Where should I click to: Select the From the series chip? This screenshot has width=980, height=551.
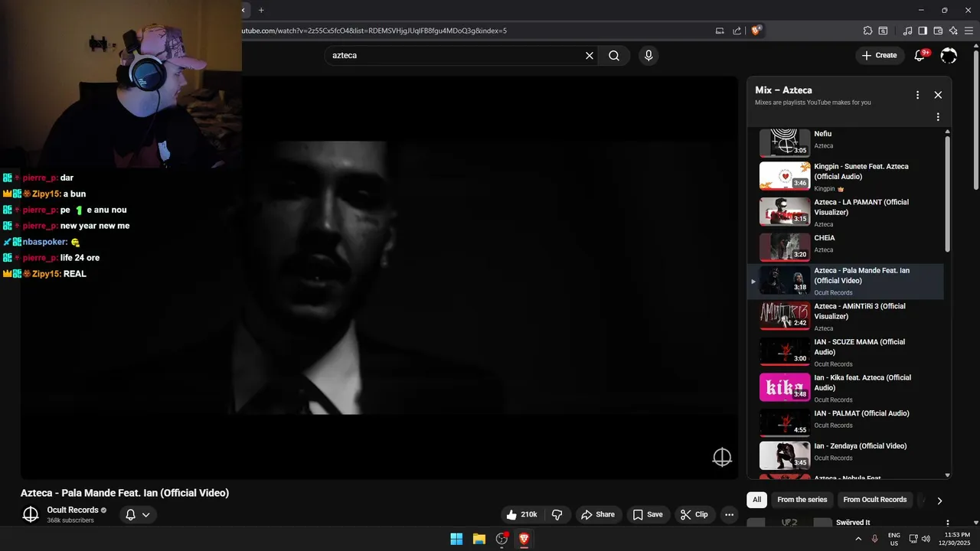point(802,500)
